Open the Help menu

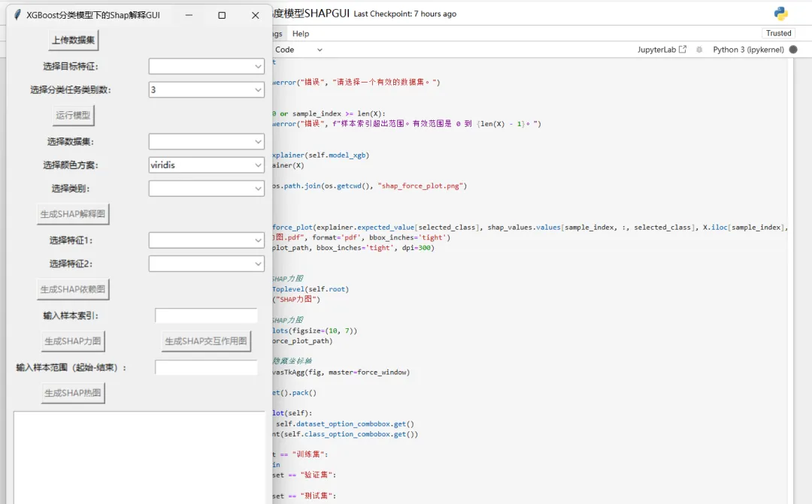(301, 34)
